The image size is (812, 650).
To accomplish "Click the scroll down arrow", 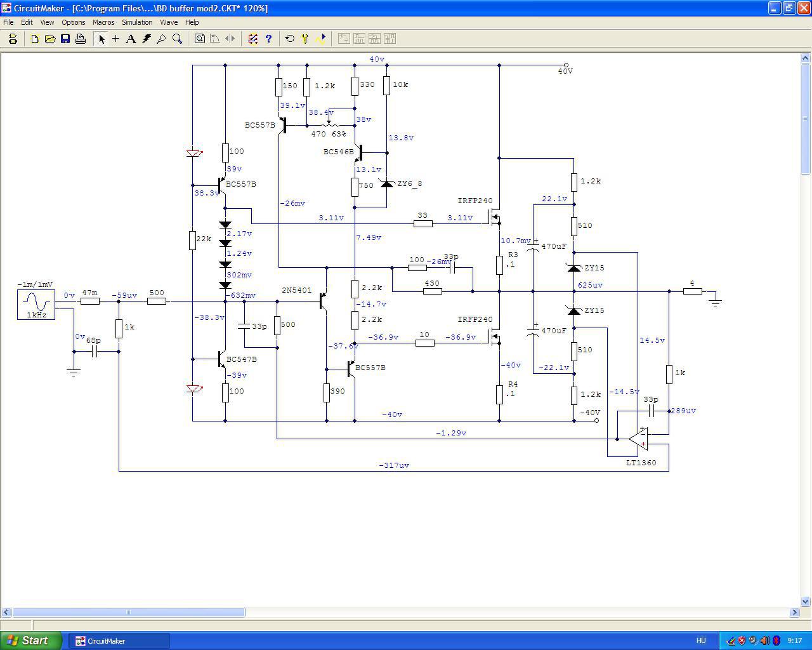I will (806, 601).
